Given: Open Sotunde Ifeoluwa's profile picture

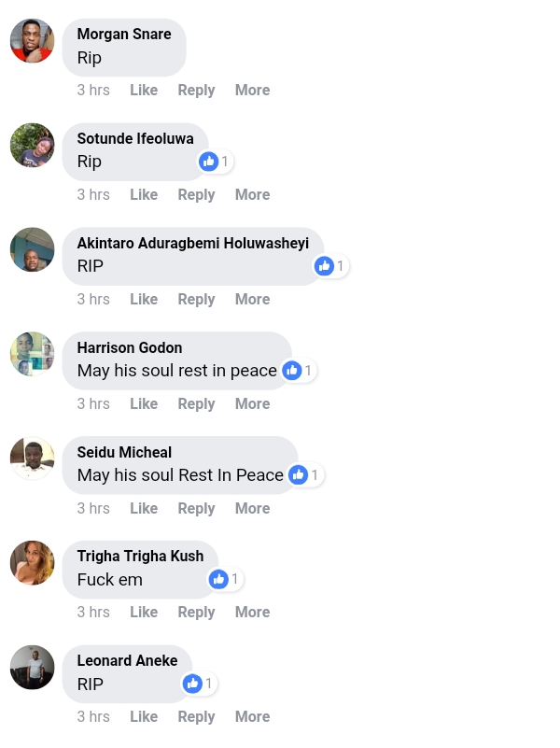Looking at the screenshot, I should coord(33,146).
